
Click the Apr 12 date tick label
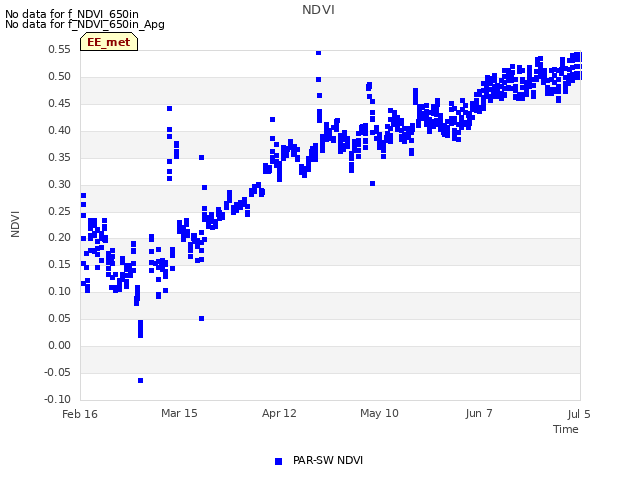tap(279, 413)
